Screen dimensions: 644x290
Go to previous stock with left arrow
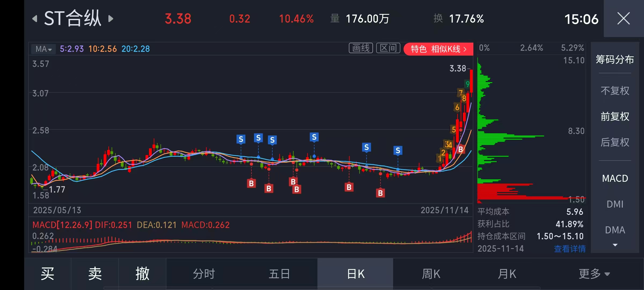35,19
